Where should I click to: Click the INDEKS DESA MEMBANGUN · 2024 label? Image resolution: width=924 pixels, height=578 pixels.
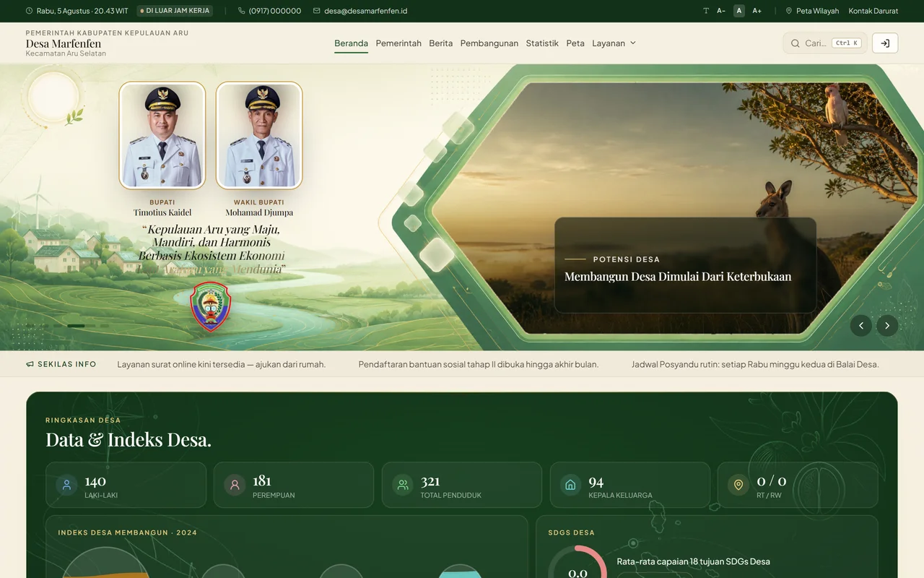pos(128,532)
